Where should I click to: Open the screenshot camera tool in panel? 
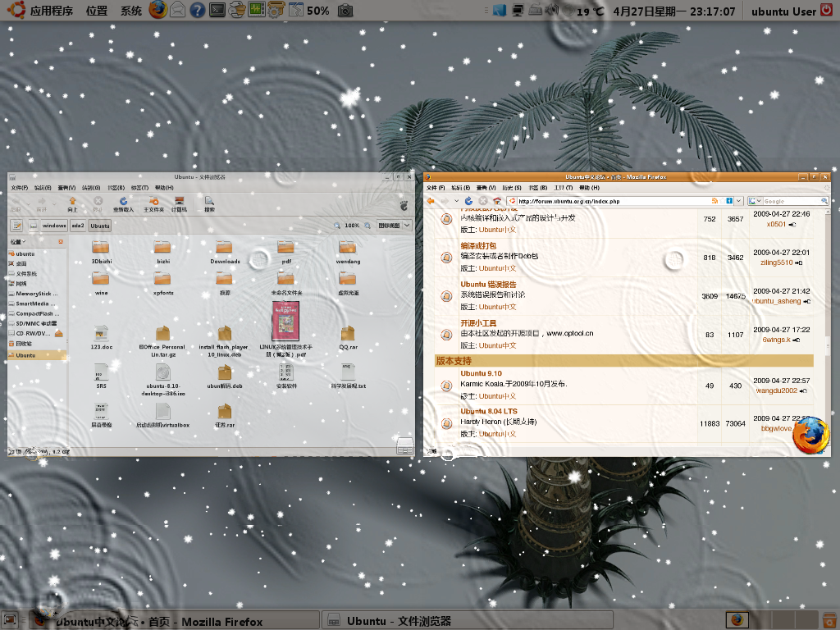tap(345, 10)
